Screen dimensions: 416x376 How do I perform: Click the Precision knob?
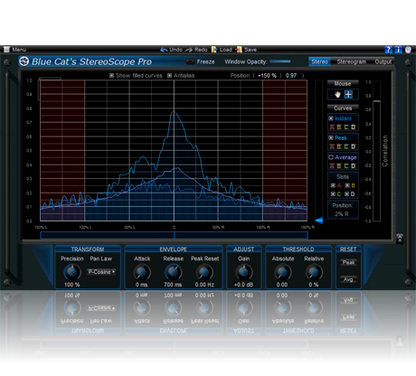(x=72, y=272)
